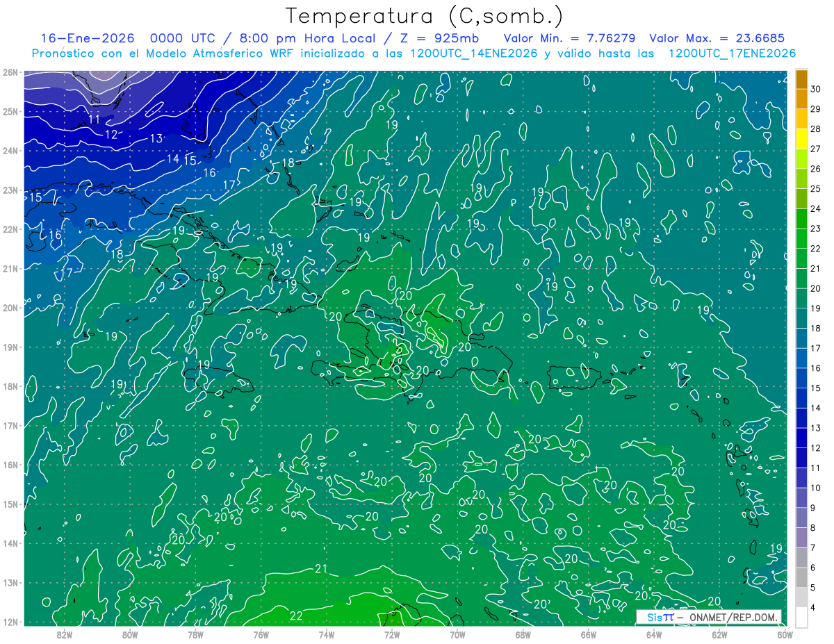
Task: Click the 'Sis' logo text in credit box
Action: [654, 618]
